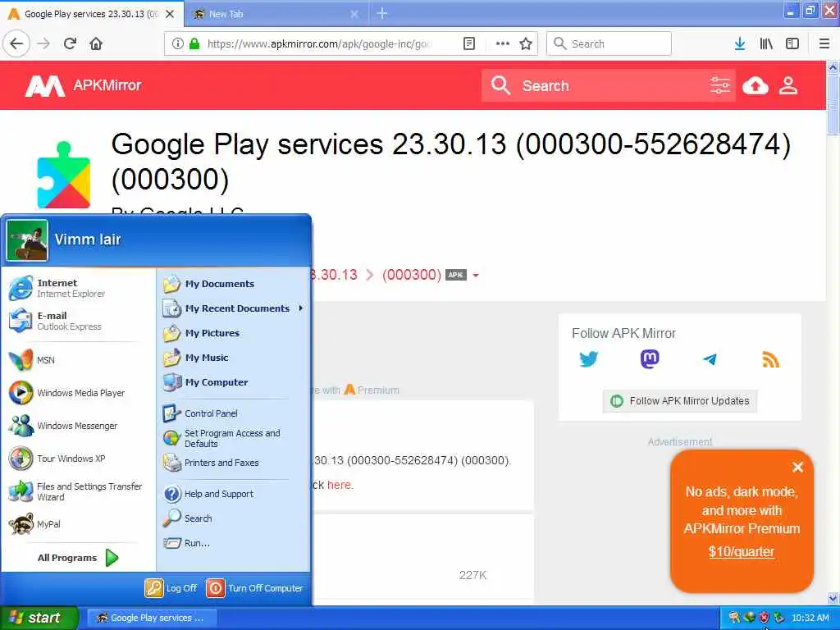
Task: Open APK Mirror Telegram channel
Action: pyautogui.click(x=710, y=359)
